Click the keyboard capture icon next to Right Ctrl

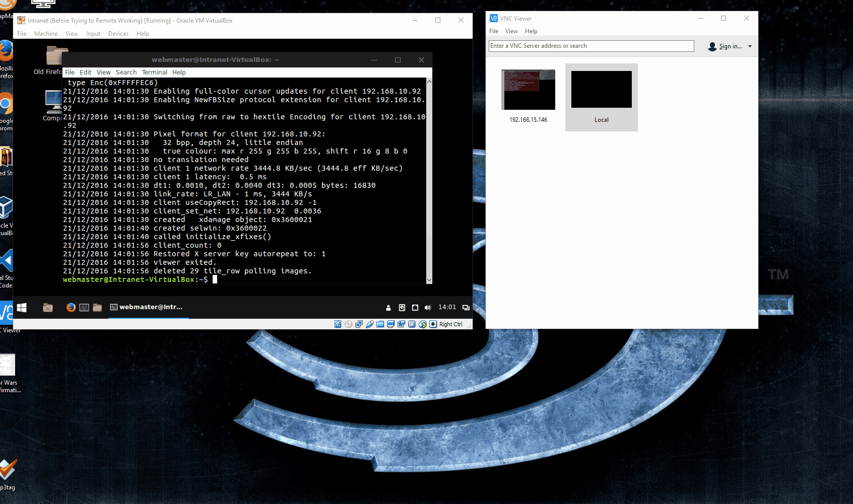(433, 324)
